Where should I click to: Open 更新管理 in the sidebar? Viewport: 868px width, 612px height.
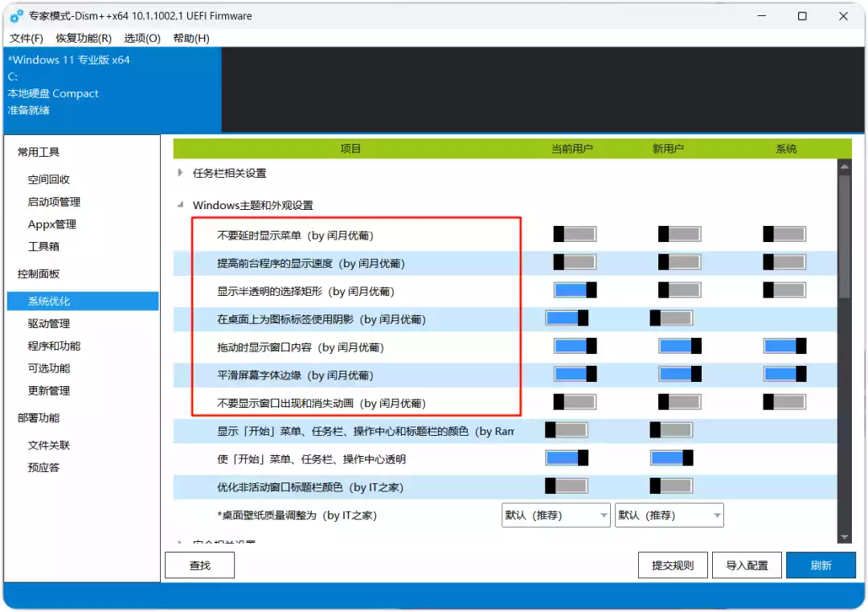point(49,391)
